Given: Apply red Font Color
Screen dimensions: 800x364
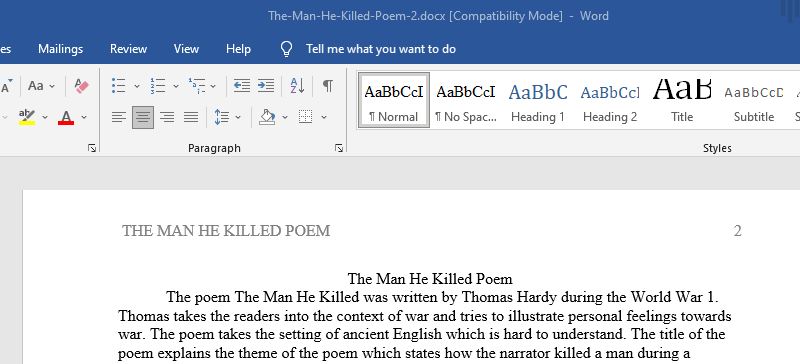Looking at the screenshot, I should click(66, 117).
